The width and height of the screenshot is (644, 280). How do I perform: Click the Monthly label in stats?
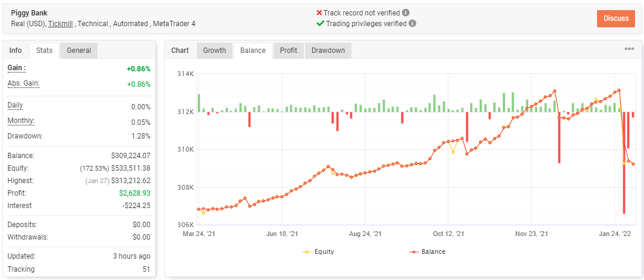pyautogui.click(x=21, y=121)
